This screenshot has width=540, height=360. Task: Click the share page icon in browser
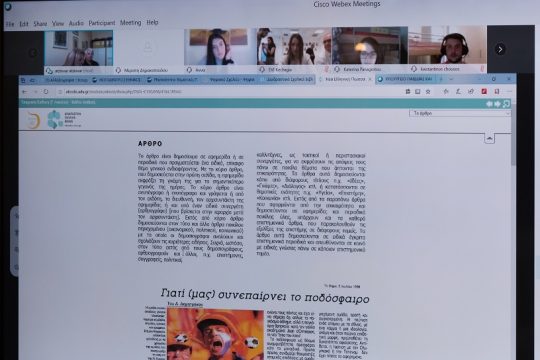click(471, 92)
